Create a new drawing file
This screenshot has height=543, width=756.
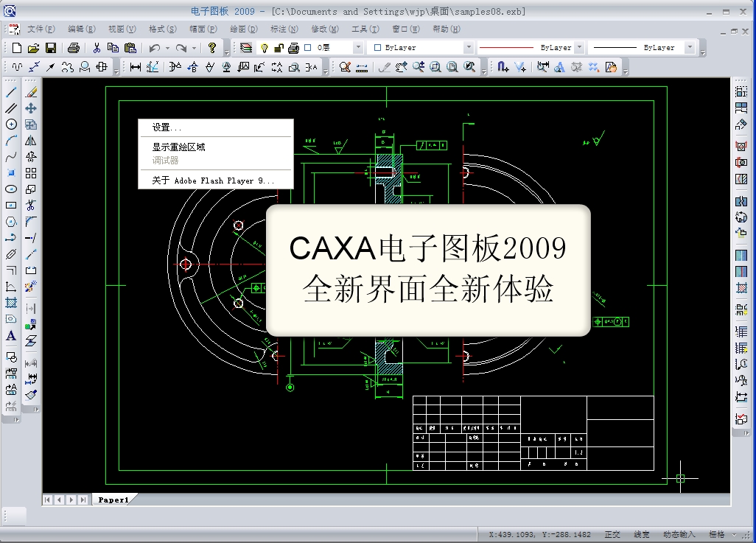[16, 48]
